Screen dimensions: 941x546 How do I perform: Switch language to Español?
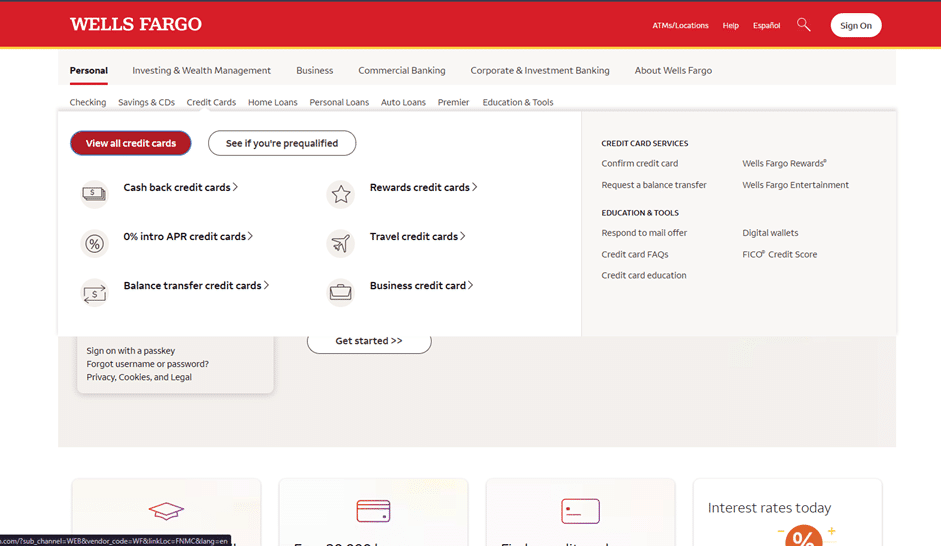766,25
